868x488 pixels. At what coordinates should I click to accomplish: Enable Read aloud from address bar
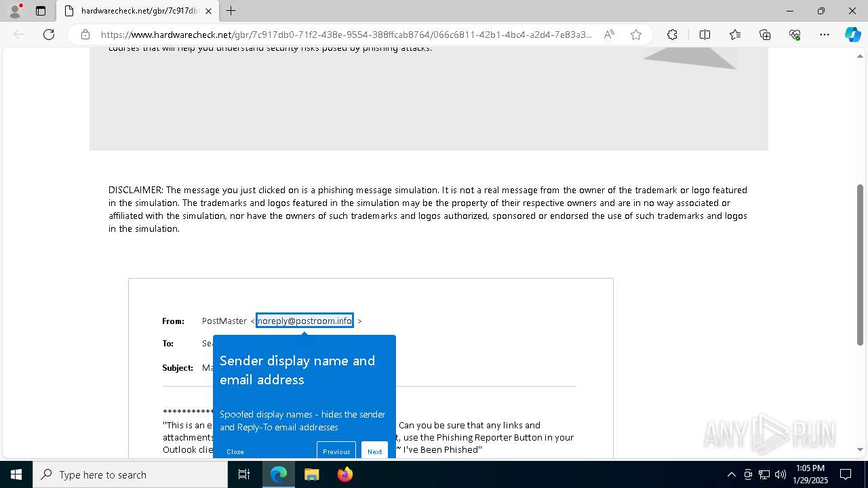(x=609, y=35)
